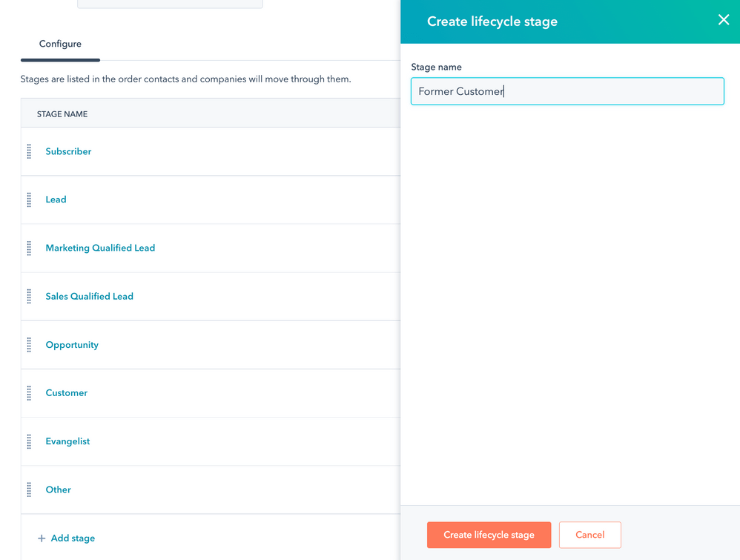Click the Stage name input field

(x=567, y=91)
